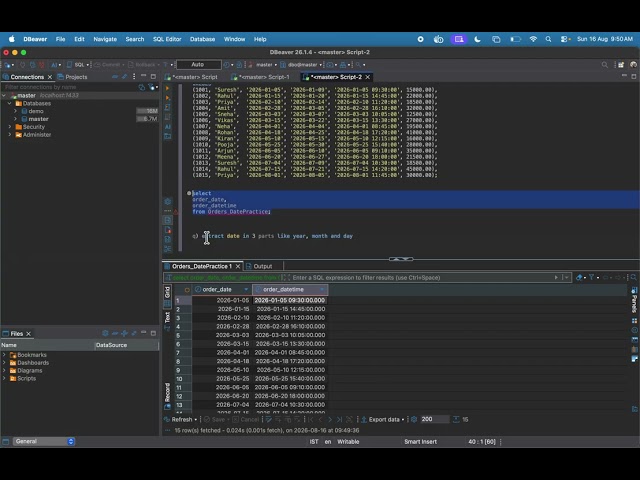Open the File menu
Image resolution: width=640 pixels, height=480 pixels.
coord(60,39)
